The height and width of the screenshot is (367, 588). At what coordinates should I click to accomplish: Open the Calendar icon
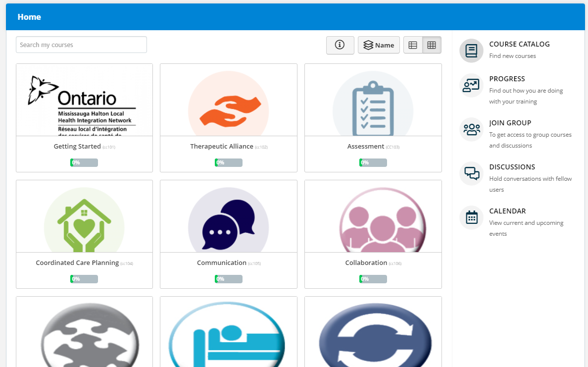tap(471, 217)
